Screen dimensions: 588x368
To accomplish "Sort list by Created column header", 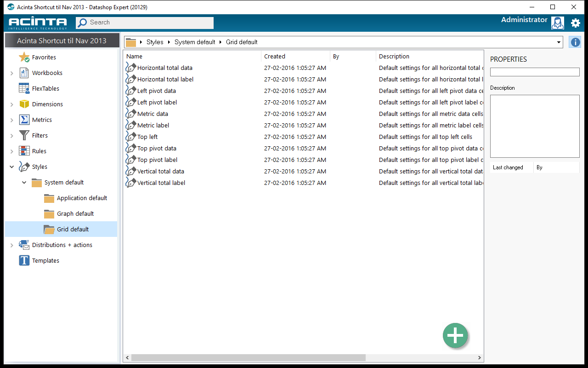I will [295, 56].
